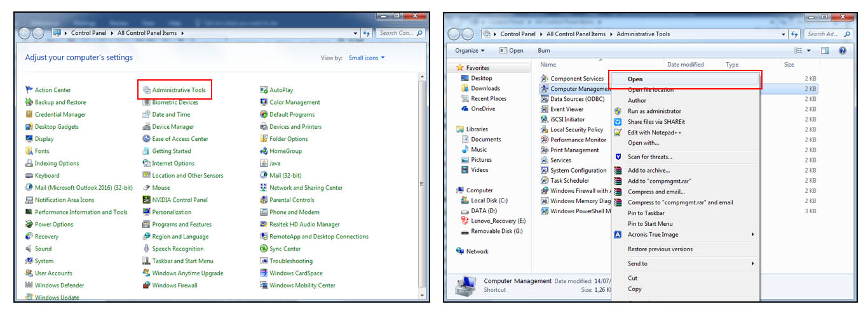
Task: Open Local Disk (C:) in navigation pane
Action: 484,200
